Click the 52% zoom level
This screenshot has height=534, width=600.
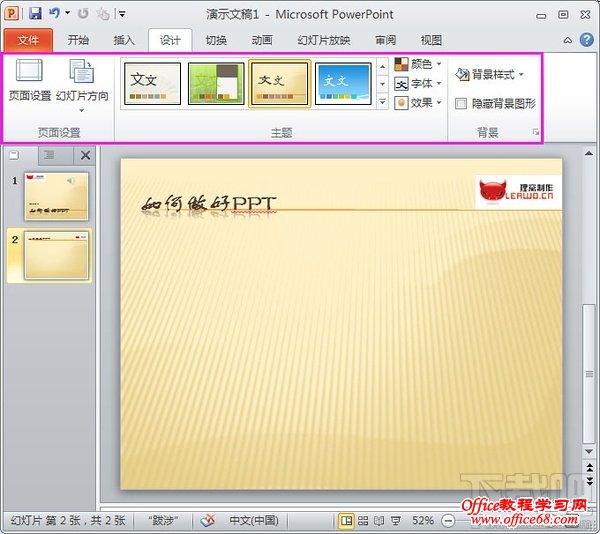422,521
